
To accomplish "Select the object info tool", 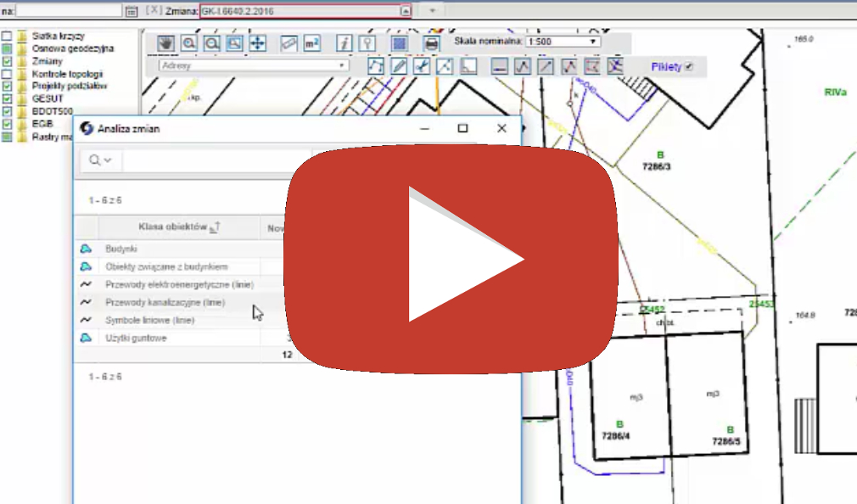I will pyautogui.click(x=344, y=42).
